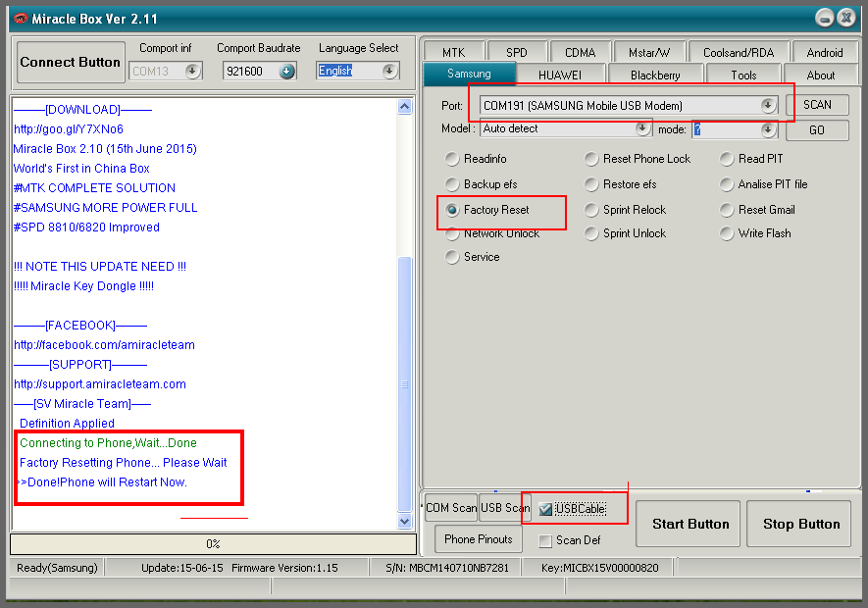Minimize the Miracle Box window
868x608 pixels.
(824, 19)
